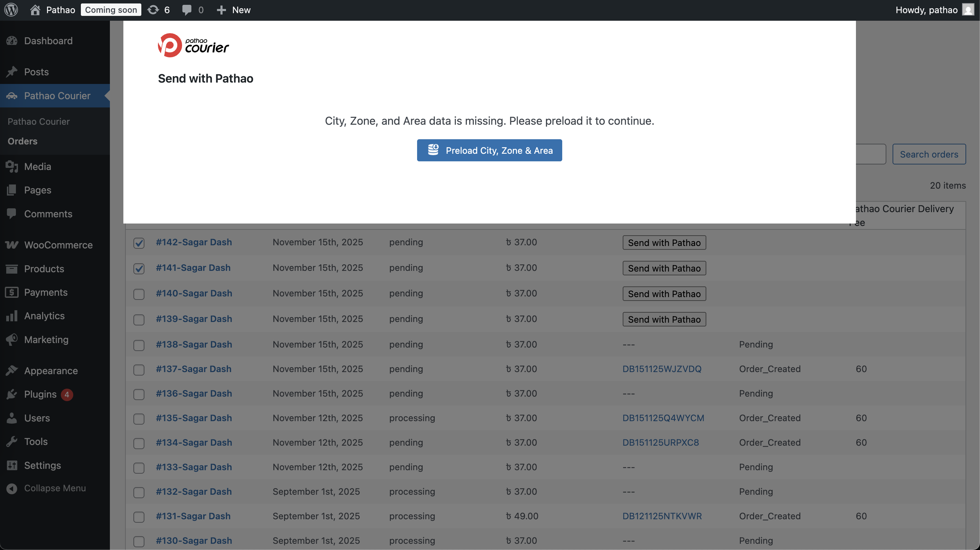980x550 pixels.
Task: Select the checkbox for order #137
Action: pyautogui.click(x=139, y=370)
